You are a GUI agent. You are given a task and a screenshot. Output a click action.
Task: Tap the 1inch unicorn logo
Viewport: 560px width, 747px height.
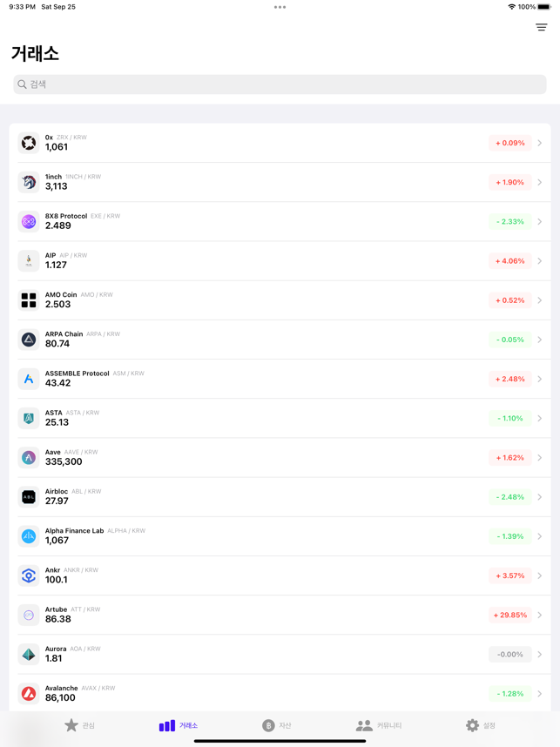[x=29, y=182]
